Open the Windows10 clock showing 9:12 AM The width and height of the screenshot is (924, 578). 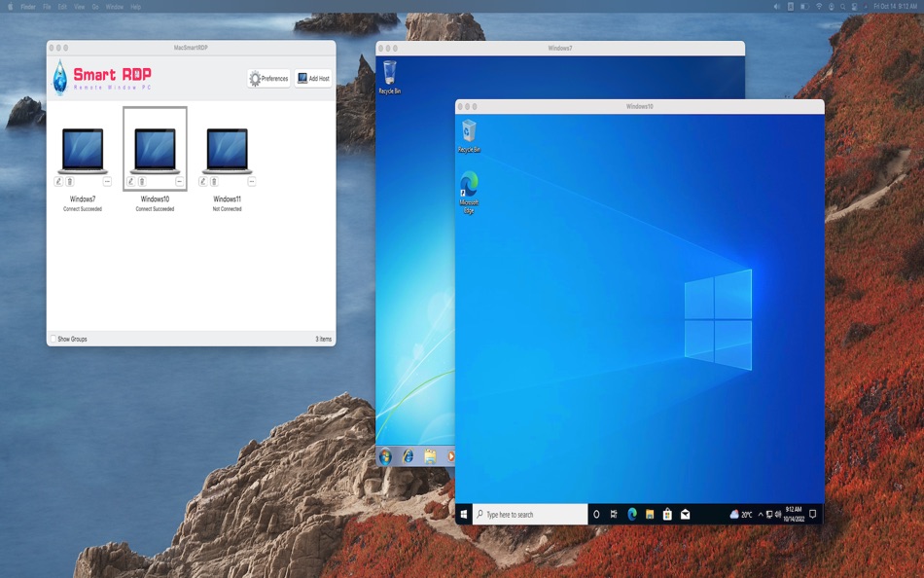(x=794, y=515)
